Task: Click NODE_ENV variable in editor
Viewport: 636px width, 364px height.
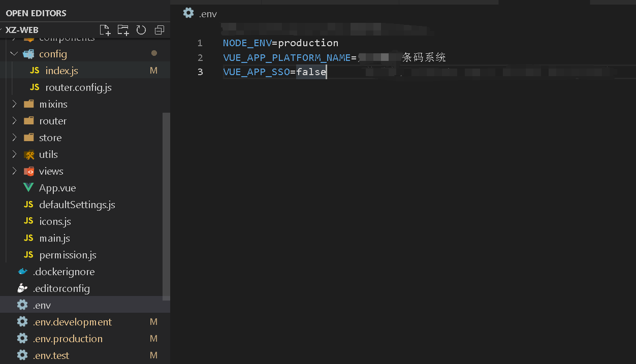Action: point(247,43)
